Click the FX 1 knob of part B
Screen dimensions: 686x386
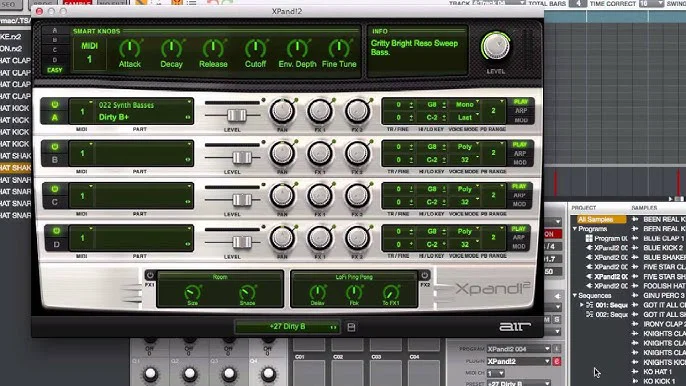pos(320,154)
